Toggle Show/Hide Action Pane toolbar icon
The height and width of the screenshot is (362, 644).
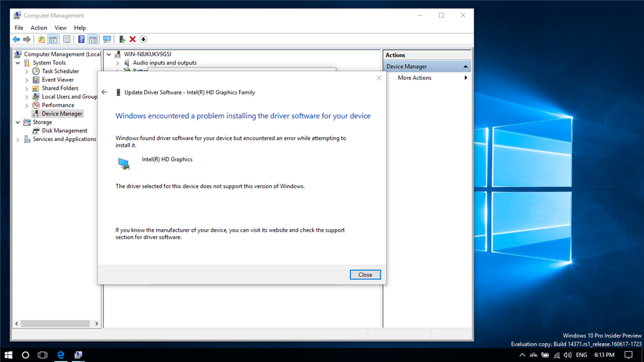tap(93, 40)
